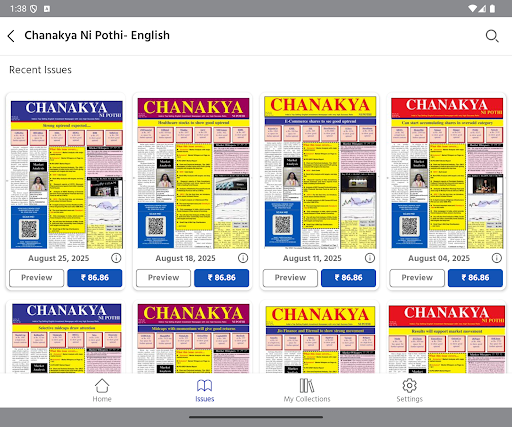Open the My Collections tab

tap(307, 390)
